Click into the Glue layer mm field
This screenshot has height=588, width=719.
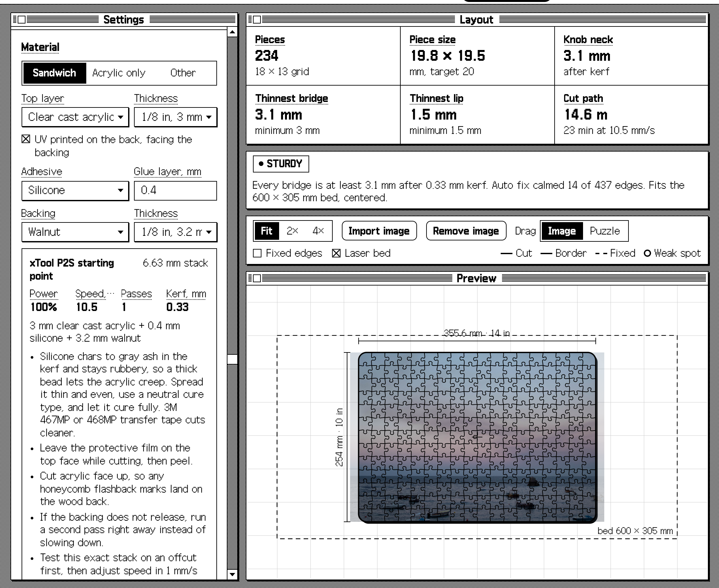tap(176, 190)
